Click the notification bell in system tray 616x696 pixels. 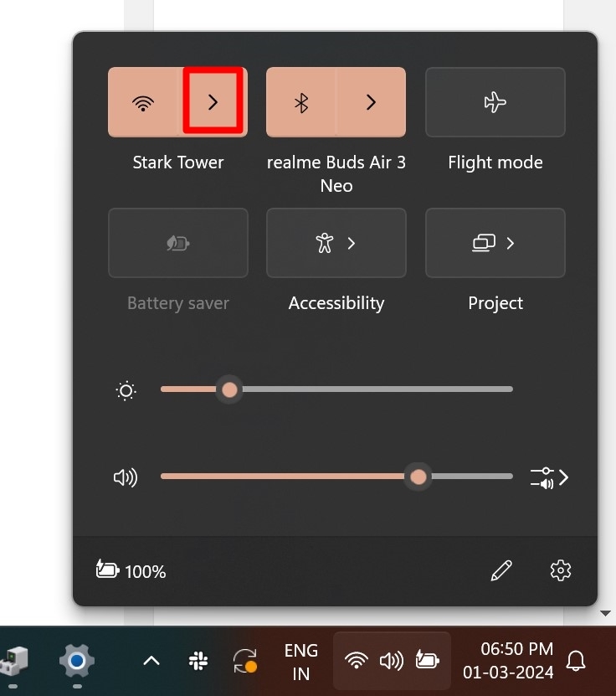pyautogui.click(x=577, y=661)
